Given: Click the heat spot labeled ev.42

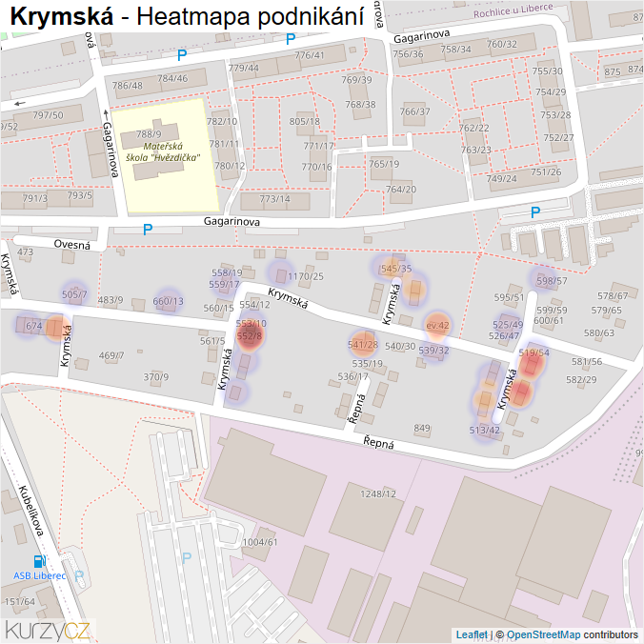Looking at the screenshot, I should 437,326.
